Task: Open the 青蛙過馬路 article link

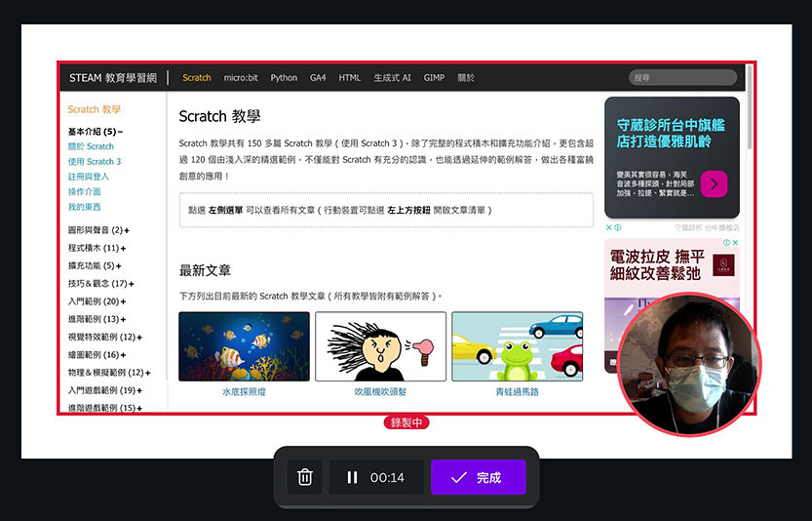Action: 518,392
